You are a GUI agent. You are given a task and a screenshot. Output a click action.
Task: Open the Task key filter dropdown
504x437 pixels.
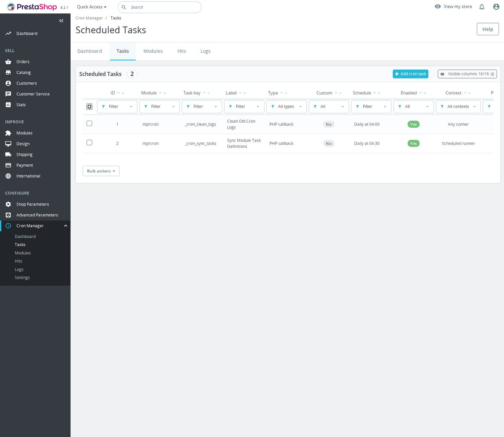tap(202, 107)
